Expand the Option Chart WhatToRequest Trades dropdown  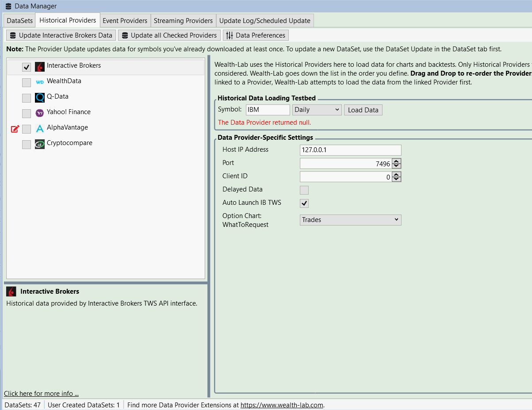pos(351,220)
